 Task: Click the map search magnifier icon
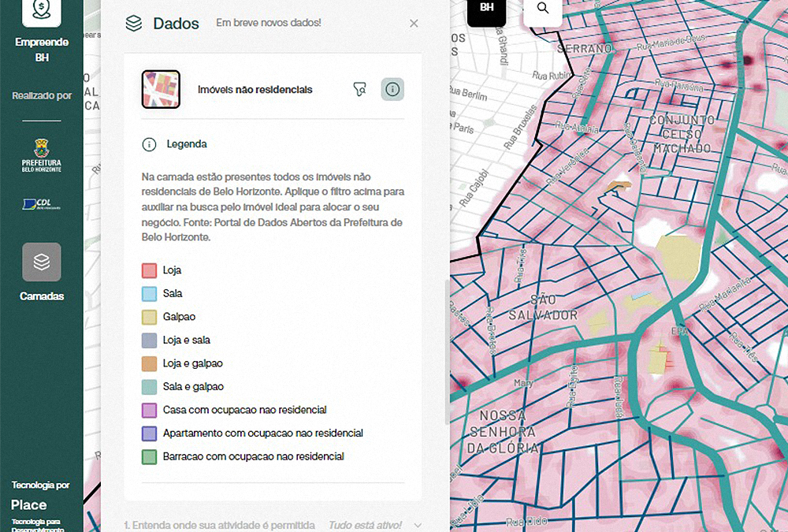click(543, 9)
